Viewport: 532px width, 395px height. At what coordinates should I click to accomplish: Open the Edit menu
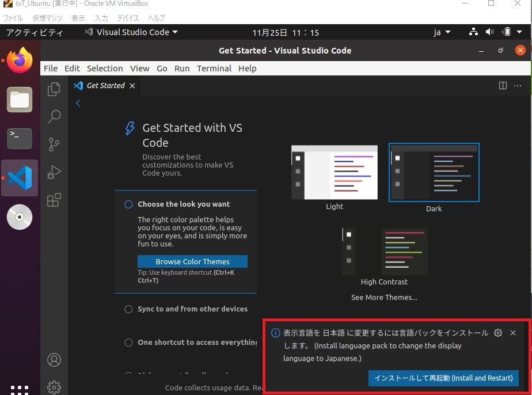[72, 69]
